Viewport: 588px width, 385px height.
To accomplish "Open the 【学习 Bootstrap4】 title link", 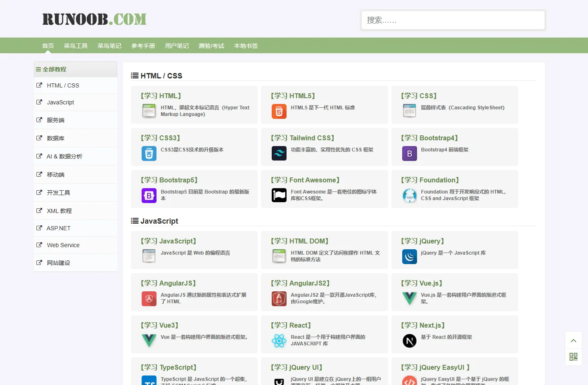I will click(x=429, y=138).
